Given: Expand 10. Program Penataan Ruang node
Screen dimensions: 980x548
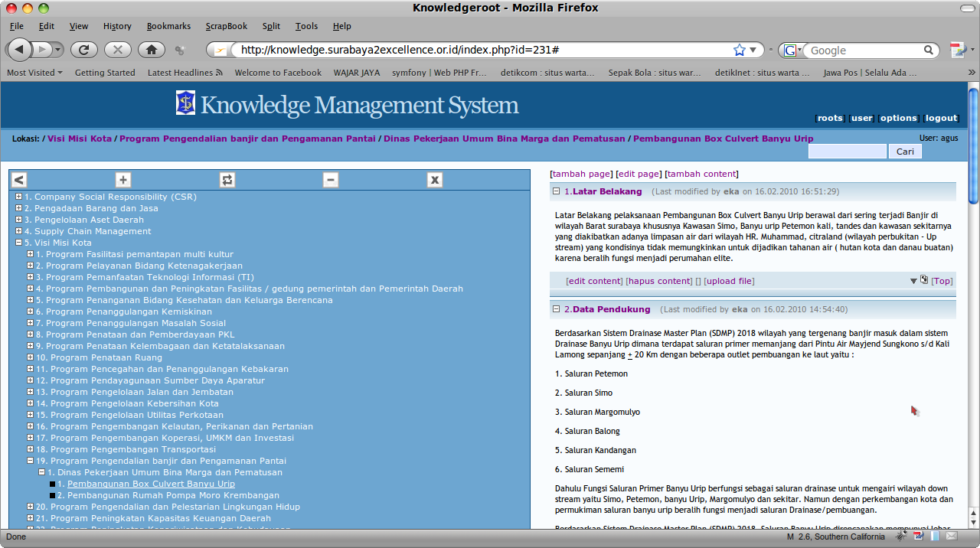Looking at the screenshot, I should point(30,357).
